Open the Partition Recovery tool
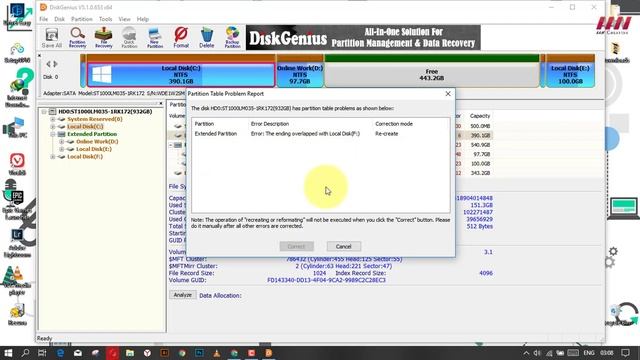The width and height of the screenshot is (640, 360). click(77, 38)
